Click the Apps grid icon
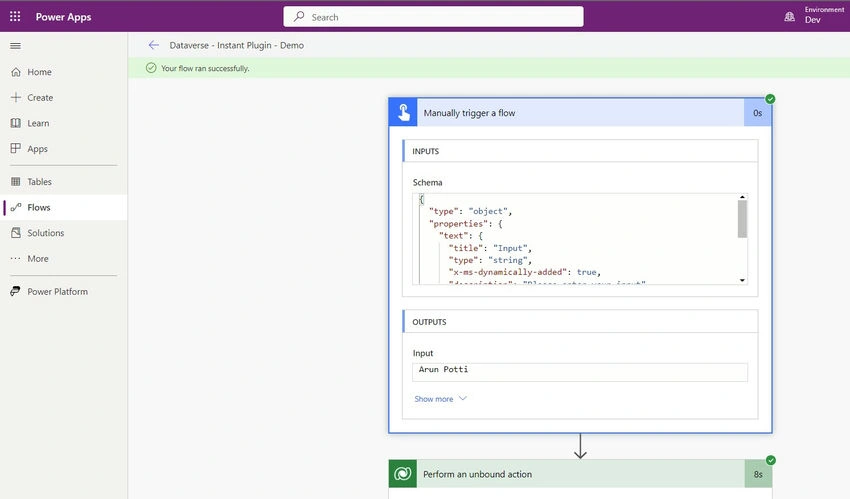This screenshot has width=850, height=499. pos(16,148)
